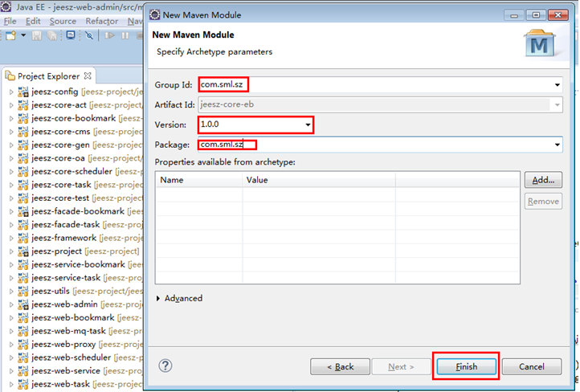The height and width of the screenshot is (392, 580).
Task: Expand the jeesz-config project
Action: (11, 92)
